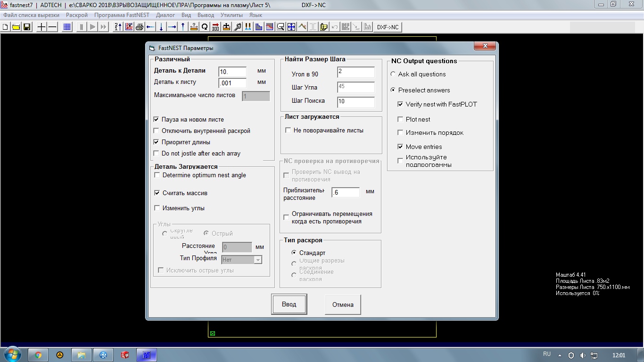Click the zoom window rectangle icon
Image resolution: width=644 pixels, height=362 pixels.
pyautogui.click(x=281, y=27)
